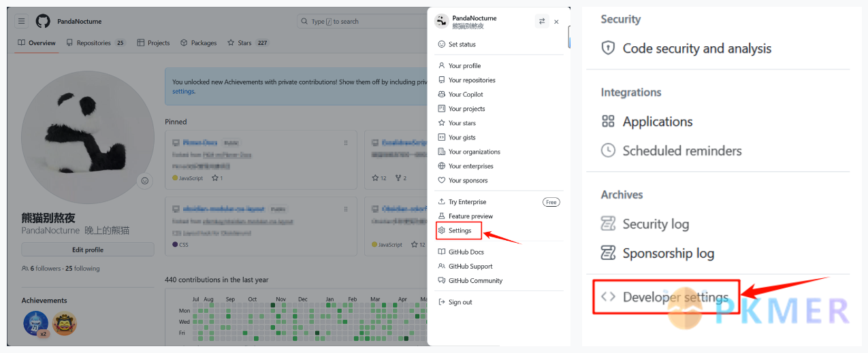Choose Your gists menu entry
This screenshot has height=353, width=868.
(462, 137)
